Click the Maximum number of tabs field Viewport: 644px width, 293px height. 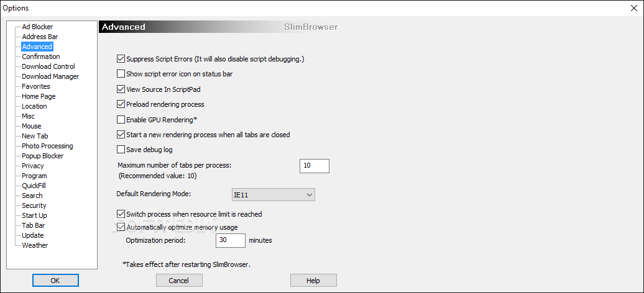pyautogui.click(x=314, y=166)
